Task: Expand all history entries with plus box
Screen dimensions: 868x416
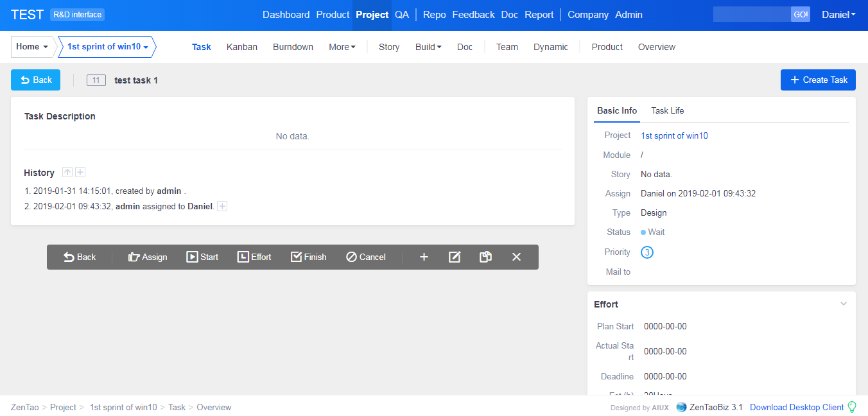Action: point(80,172)
